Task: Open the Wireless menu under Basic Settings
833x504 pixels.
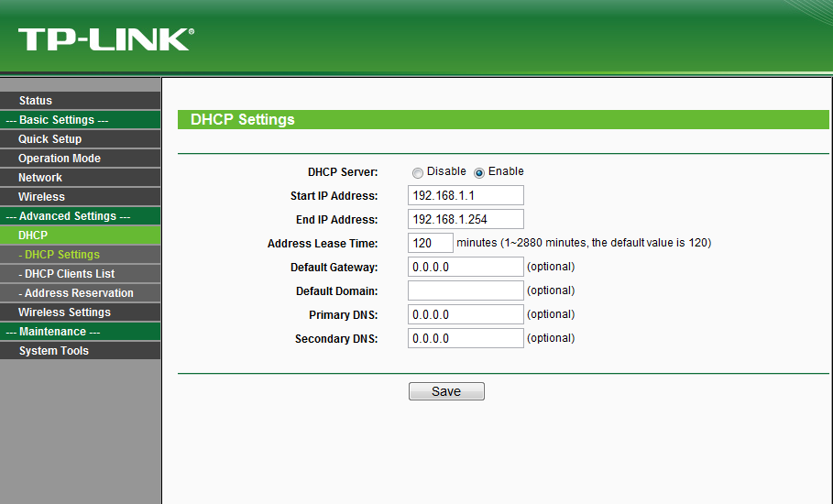Action: pyautogui.click(x=81, y=196)
